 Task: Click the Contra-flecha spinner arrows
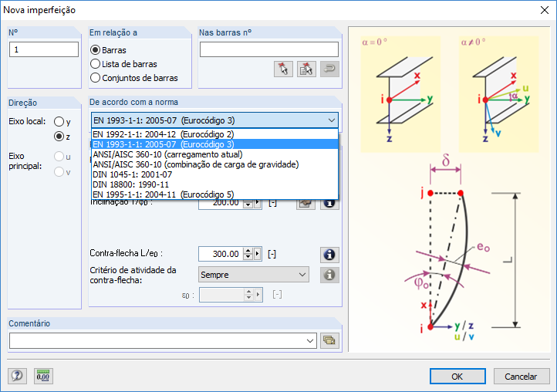248,254
